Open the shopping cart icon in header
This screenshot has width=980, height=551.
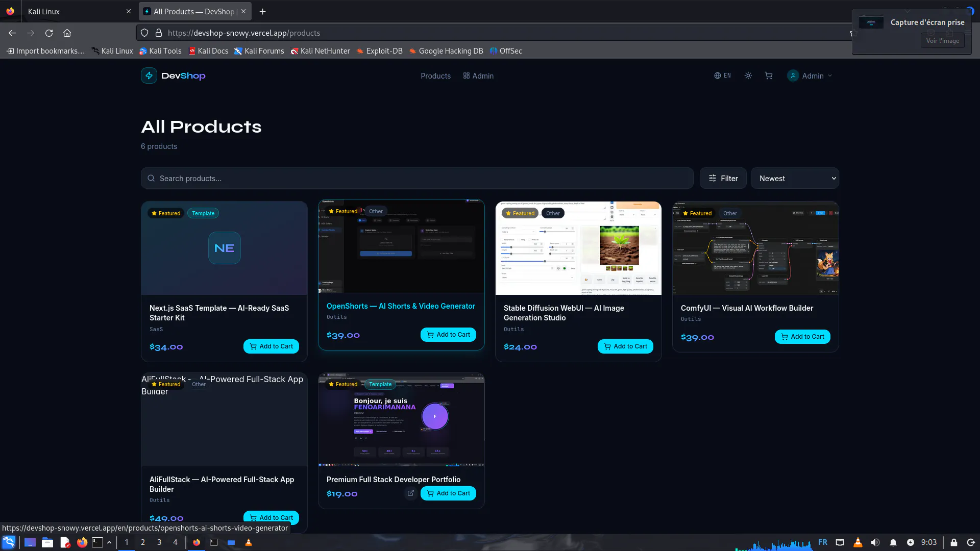tap(769, 76)
